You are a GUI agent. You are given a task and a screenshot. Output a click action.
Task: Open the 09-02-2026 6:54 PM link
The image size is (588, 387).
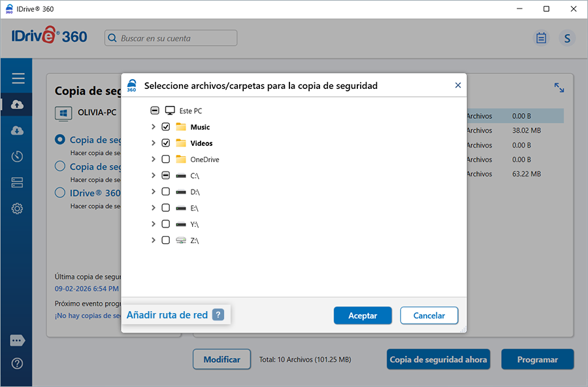click(87, 289)
